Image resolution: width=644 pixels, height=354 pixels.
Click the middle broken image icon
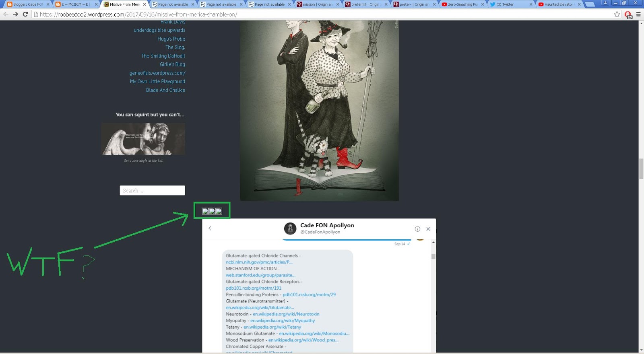coord(212,211)
